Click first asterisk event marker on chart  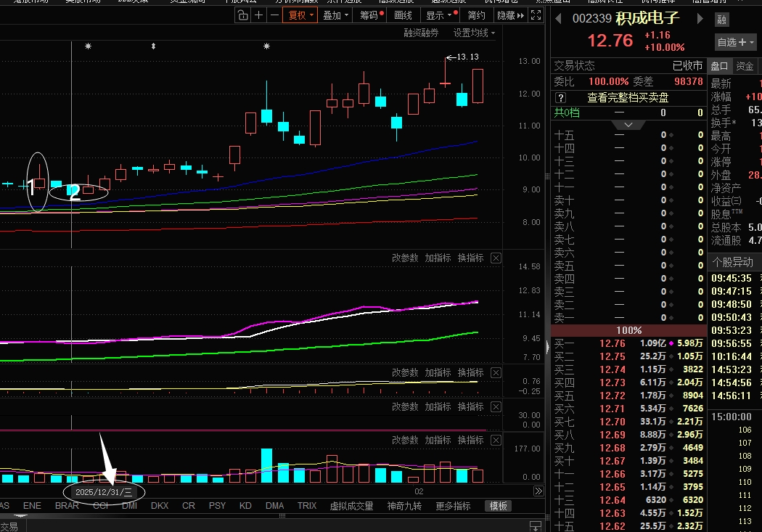88,46
